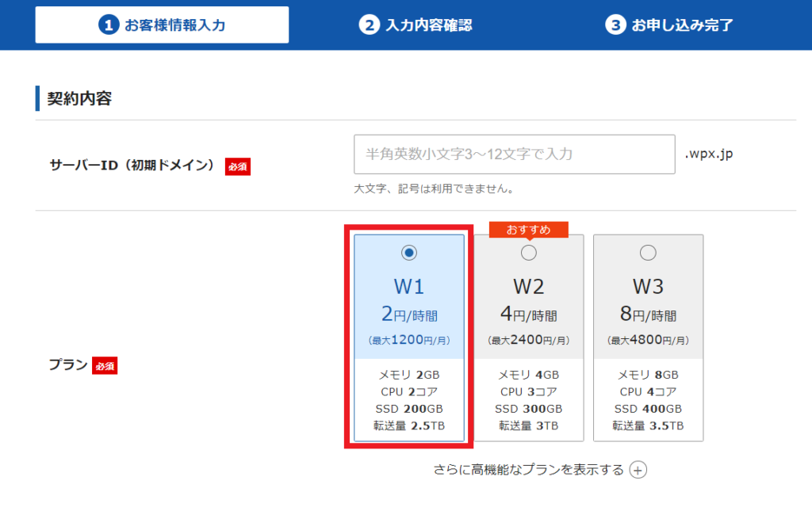This screenshot has width=812, height=511.
Task: Open step 3 お申し込み完了 tab
Action: [x=669, y=25]
